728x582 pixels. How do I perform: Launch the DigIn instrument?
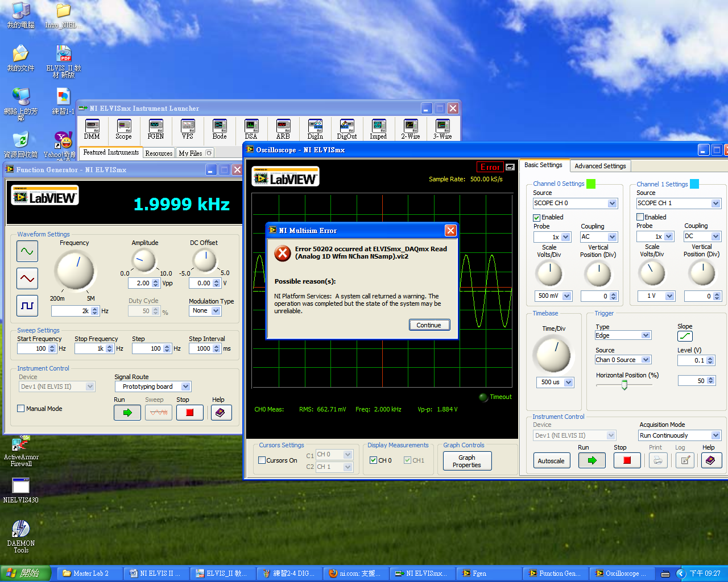click(x=315, y=130)
